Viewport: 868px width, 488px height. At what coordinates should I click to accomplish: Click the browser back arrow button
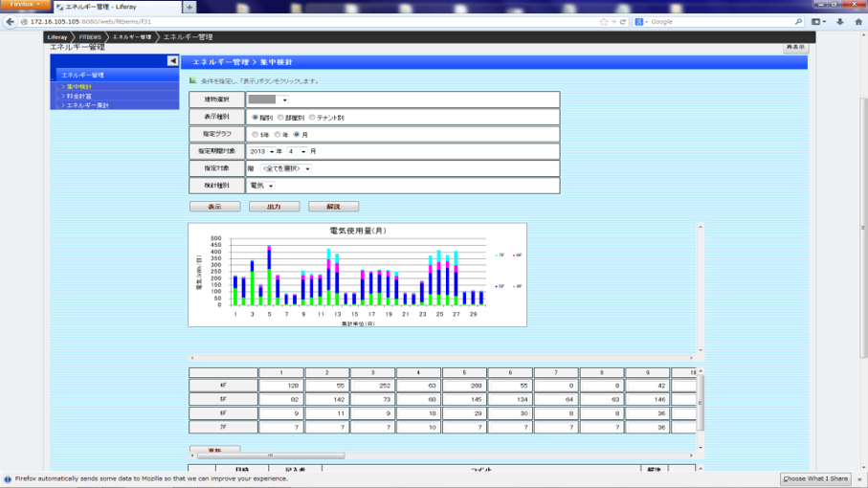click(11, 21)
